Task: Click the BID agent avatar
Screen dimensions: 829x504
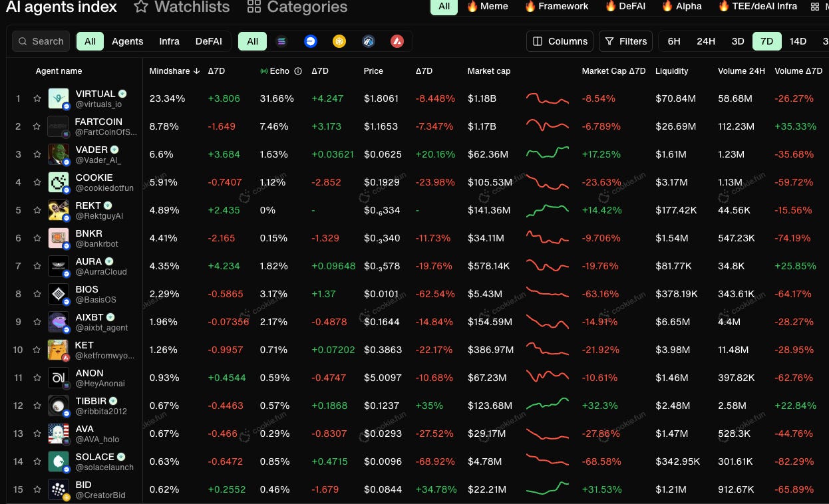Action: (59, 489)
